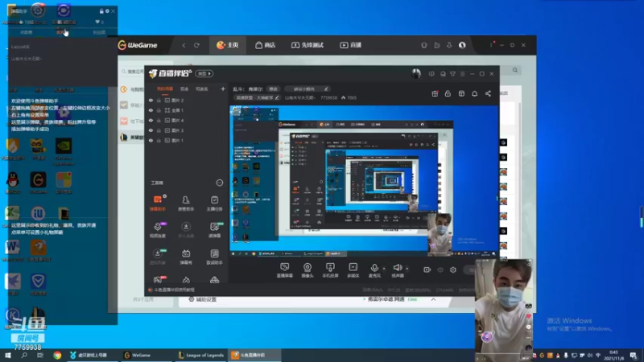Viewport: 644px width, 362px height.
Task: Open the type pill next to companion logo
Action: [x=204, y=73]
